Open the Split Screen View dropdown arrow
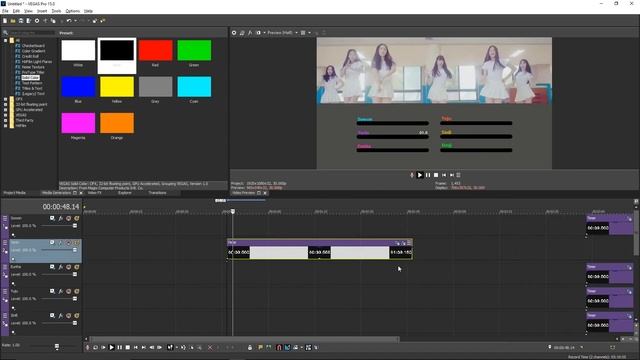The image size is (640, 360). [264, 33]
